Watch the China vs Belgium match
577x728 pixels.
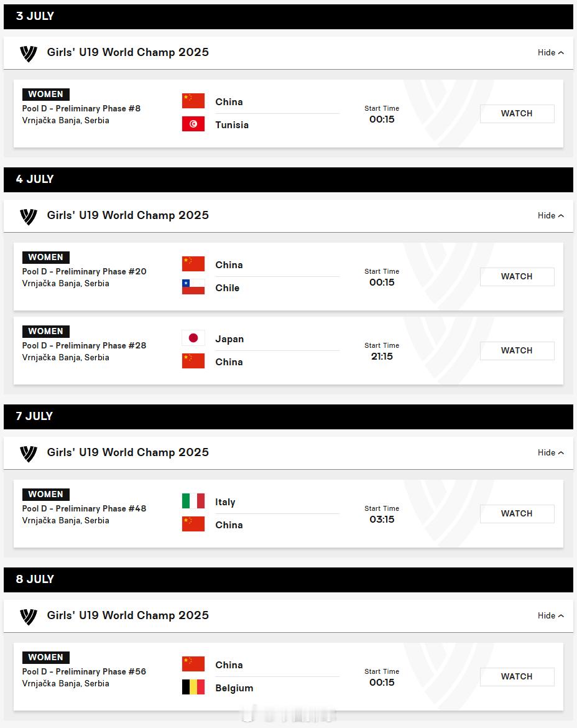pos(517,677)
